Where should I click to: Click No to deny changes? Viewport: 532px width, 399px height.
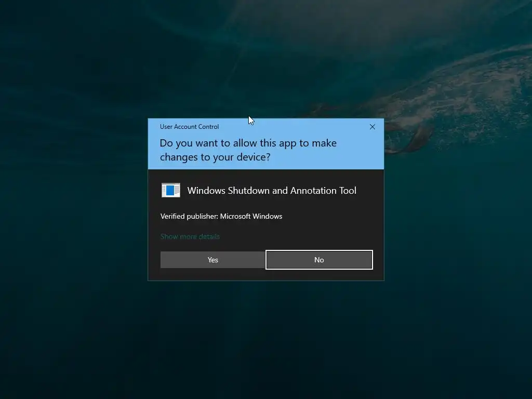coord(319,260)
